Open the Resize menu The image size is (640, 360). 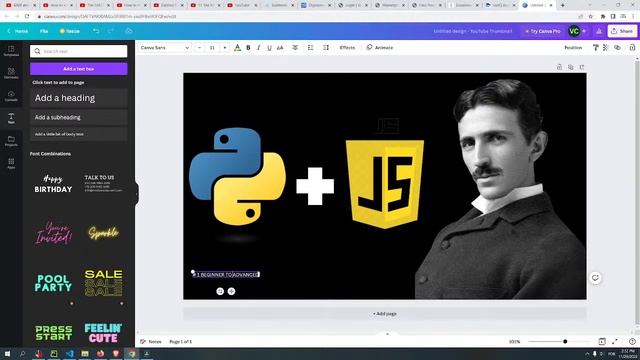pos(70,31)
